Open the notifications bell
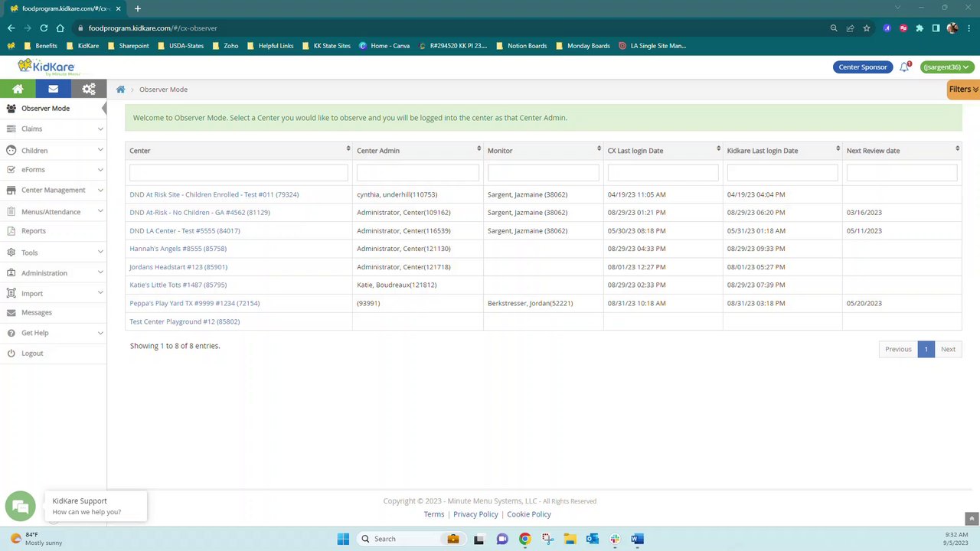Viewport: 980px width, 551px height. 904,67
